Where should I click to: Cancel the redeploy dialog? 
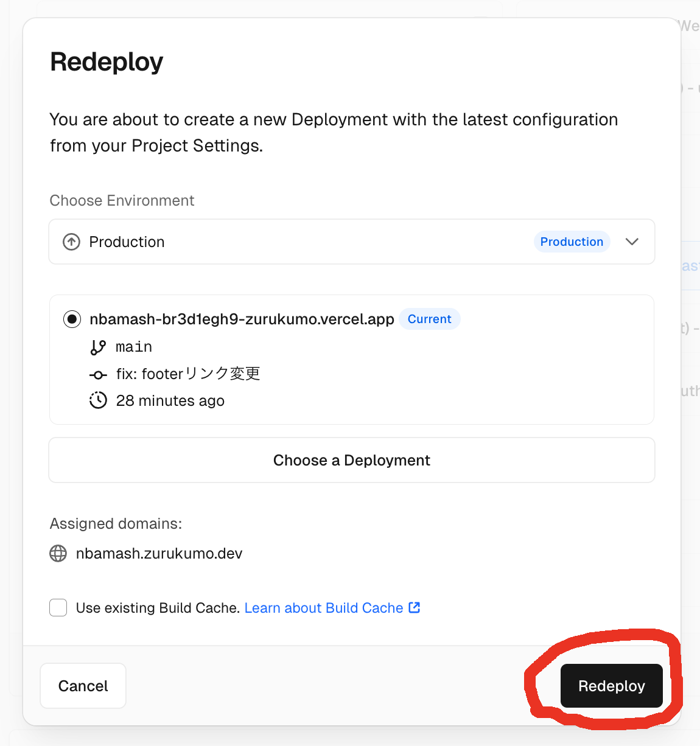83,686
